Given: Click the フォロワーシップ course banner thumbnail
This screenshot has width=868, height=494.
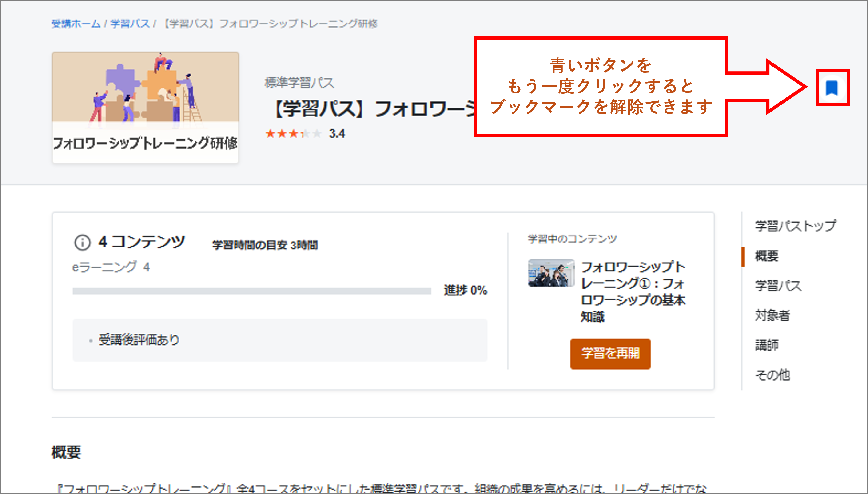Looking at the screenshot, I should pos(145,107).
